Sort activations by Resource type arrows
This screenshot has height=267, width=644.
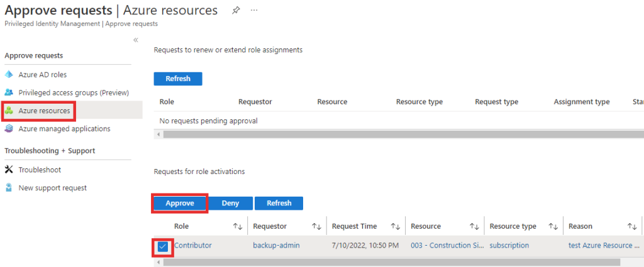click(x=553, y=226)
